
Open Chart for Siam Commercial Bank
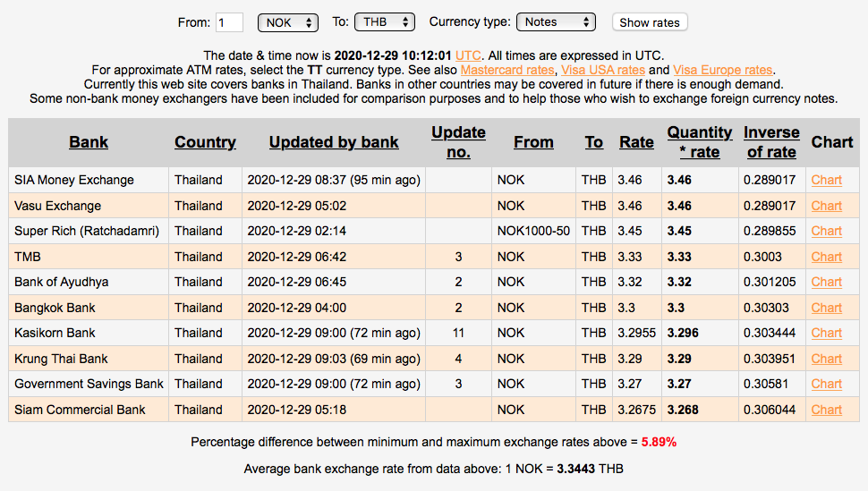(x=826, y=410)
